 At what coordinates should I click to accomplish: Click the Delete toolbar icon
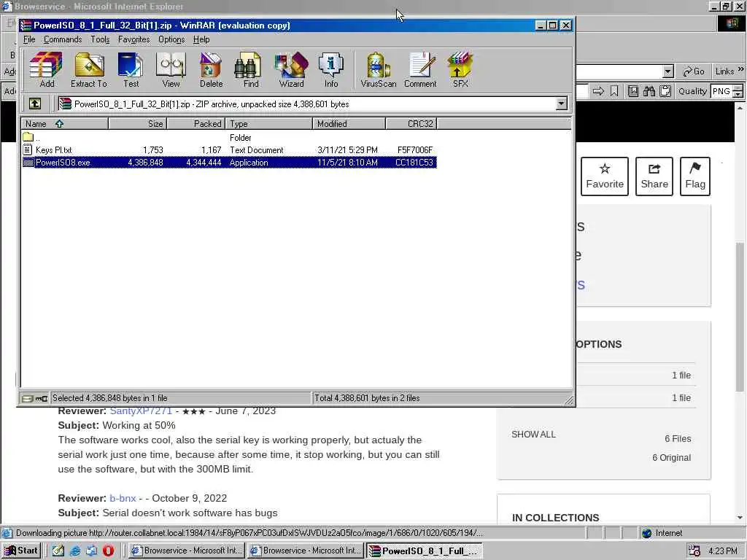(x=211, y=70)
